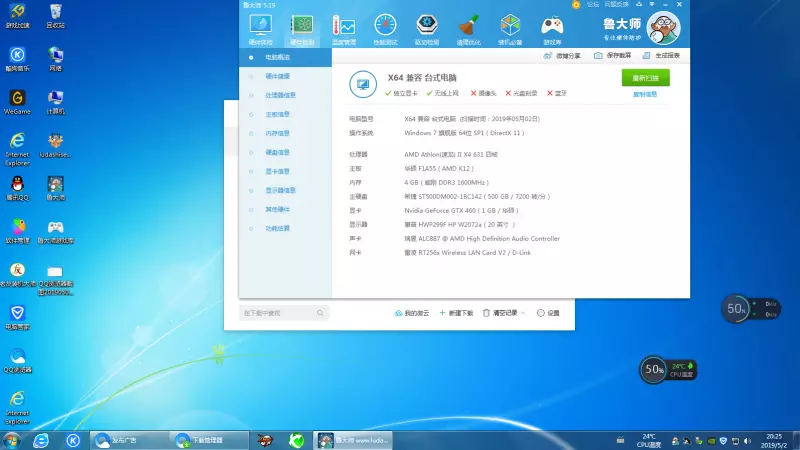Open the Recycle Bin desktop icon
Screen dimensions: 800x450
(x=55, y=15)
